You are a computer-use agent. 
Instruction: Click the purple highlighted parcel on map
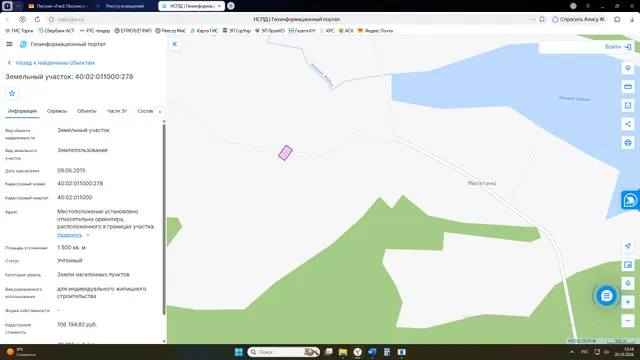click(285, 153)
